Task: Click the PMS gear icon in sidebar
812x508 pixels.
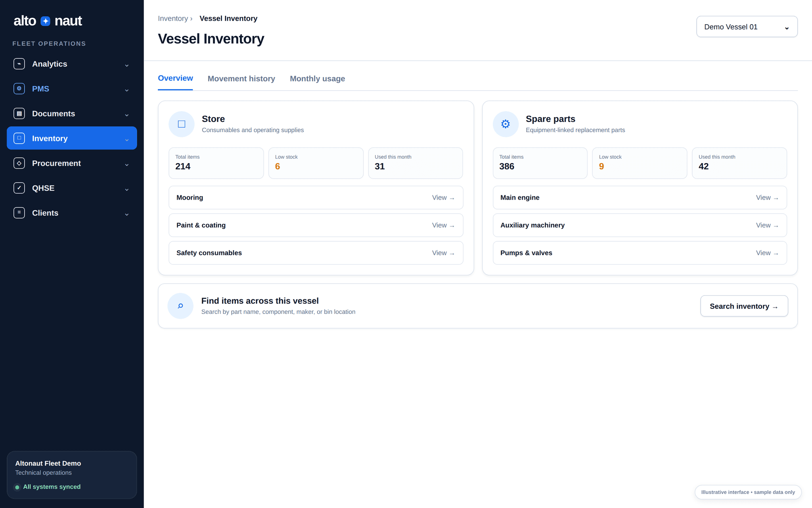Action: coord(19,89)
